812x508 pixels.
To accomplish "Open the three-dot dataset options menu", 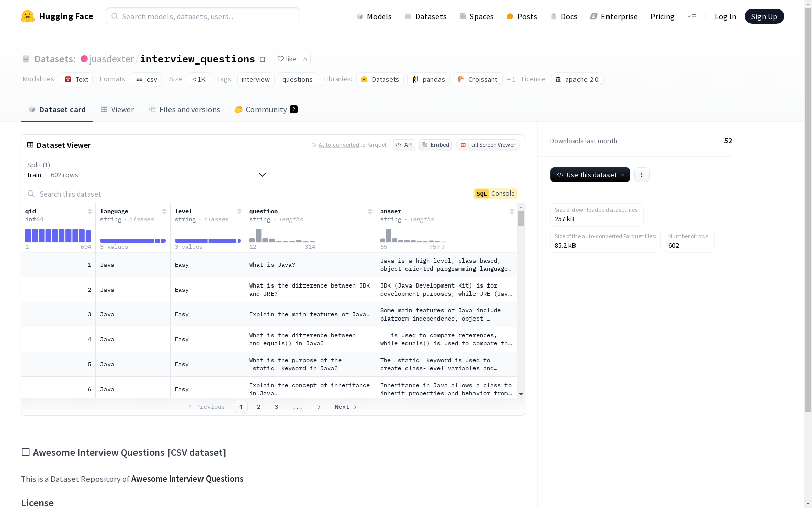I will click(642, 175).
